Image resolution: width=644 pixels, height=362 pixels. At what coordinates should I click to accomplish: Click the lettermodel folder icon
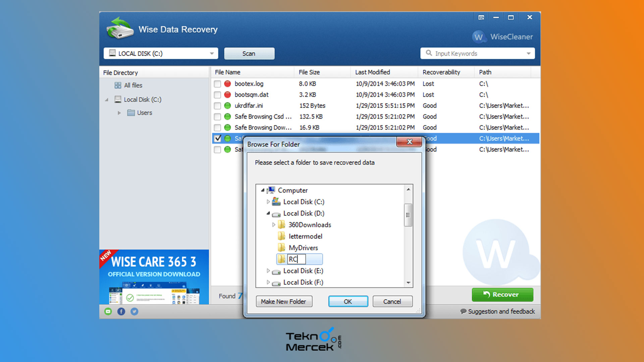click(281, 236)
